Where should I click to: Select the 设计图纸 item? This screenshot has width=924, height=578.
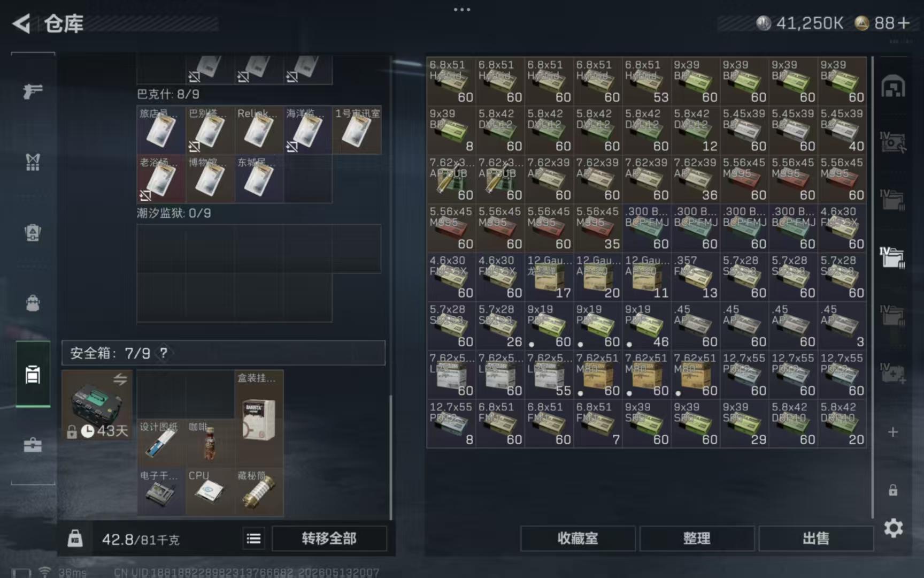tap(161, 443)
